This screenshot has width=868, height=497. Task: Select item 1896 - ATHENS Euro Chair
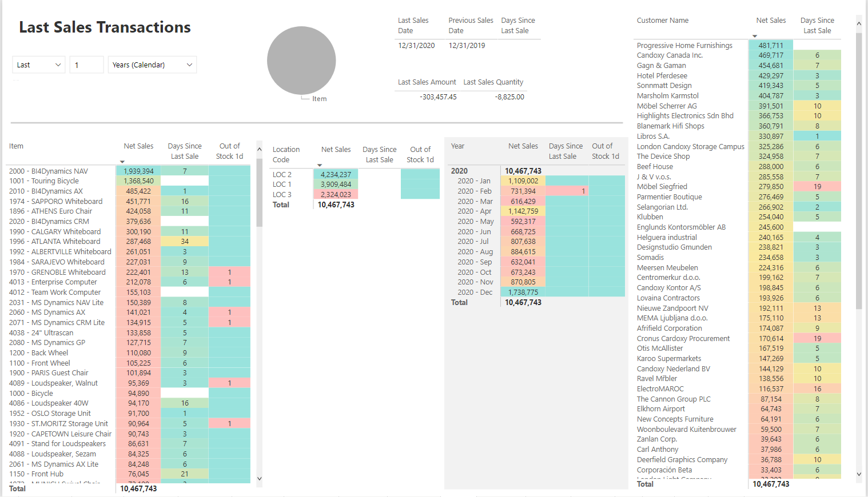[x=50, y=211]
